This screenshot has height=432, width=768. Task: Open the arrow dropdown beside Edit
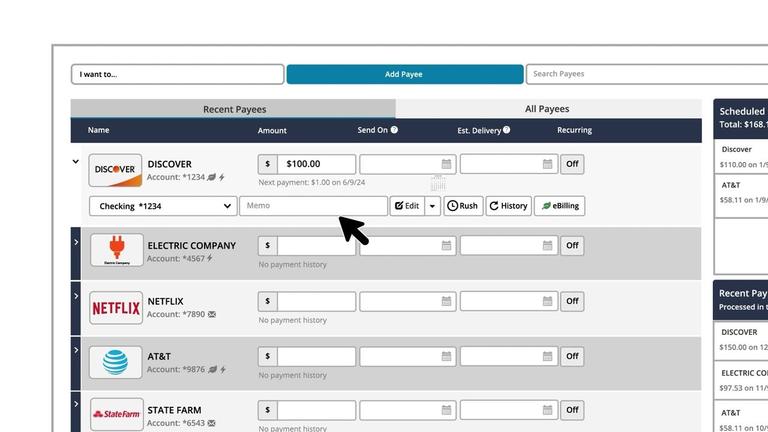(x=432, y=206)
